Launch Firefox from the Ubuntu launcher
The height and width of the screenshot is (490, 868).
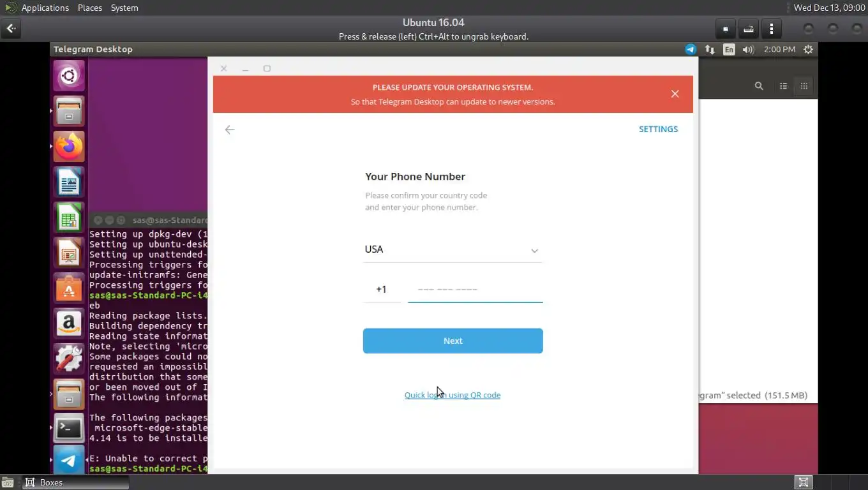[x=69, y=147]
